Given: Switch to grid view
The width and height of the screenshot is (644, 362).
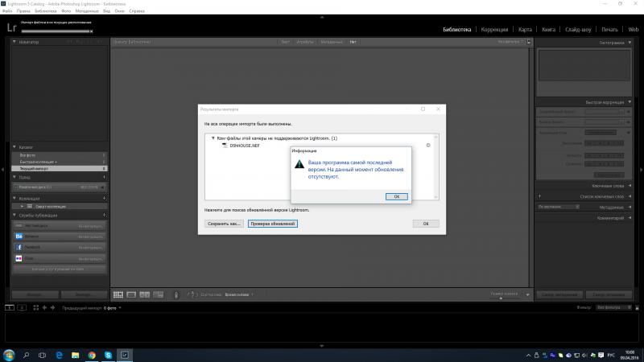Looking at the screenshot, I should tap(118, 294).
